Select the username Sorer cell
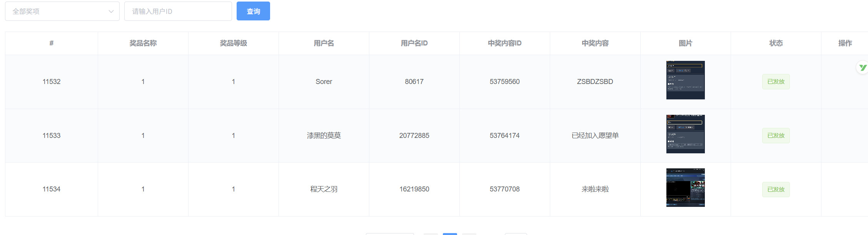 [x=324, y=82]
